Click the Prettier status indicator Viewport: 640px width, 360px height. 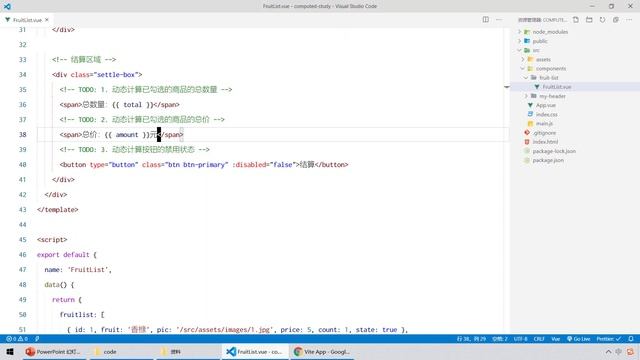pos(609,339)
